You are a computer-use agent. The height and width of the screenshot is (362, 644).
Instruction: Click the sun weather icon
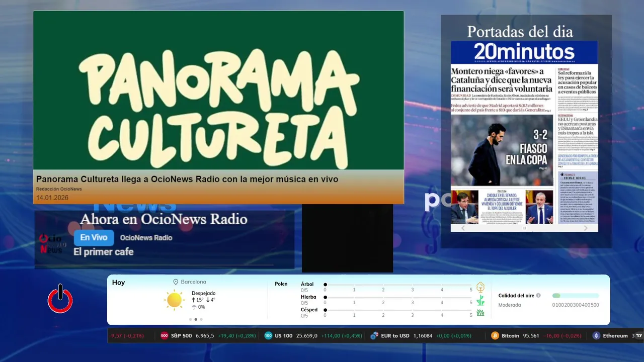pos(174,300)
